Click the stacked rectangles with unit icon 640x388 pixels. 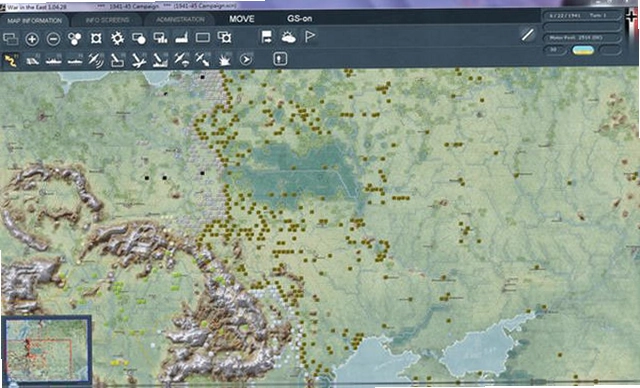(224, 38)
